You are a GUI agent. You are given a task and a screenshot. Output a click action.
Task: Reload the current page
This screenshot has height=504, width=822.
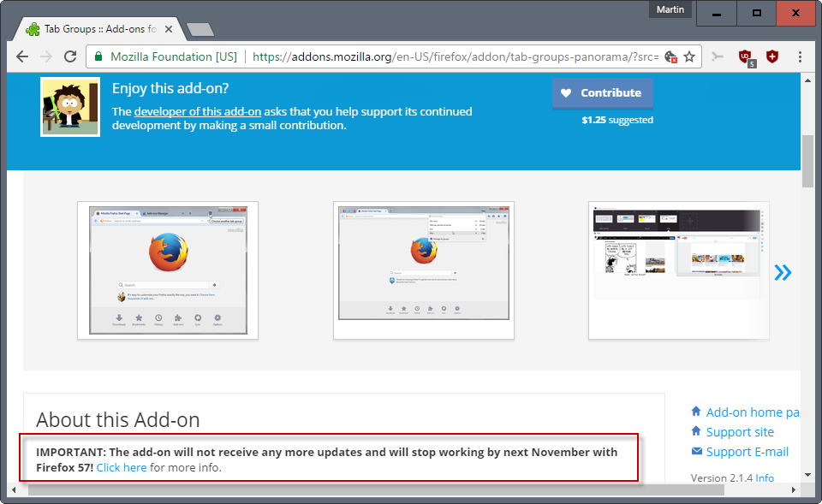[70, 56]
